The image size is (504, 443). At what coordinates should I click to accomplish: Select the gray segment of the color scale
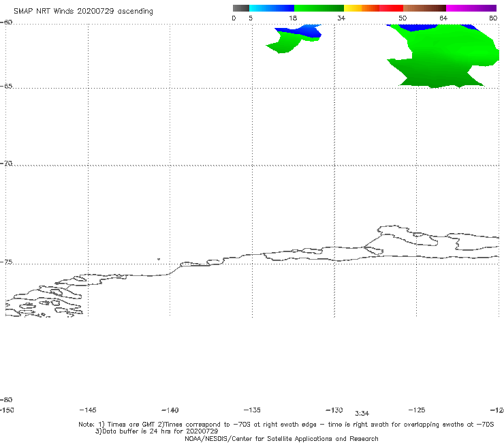click(241, 8)
